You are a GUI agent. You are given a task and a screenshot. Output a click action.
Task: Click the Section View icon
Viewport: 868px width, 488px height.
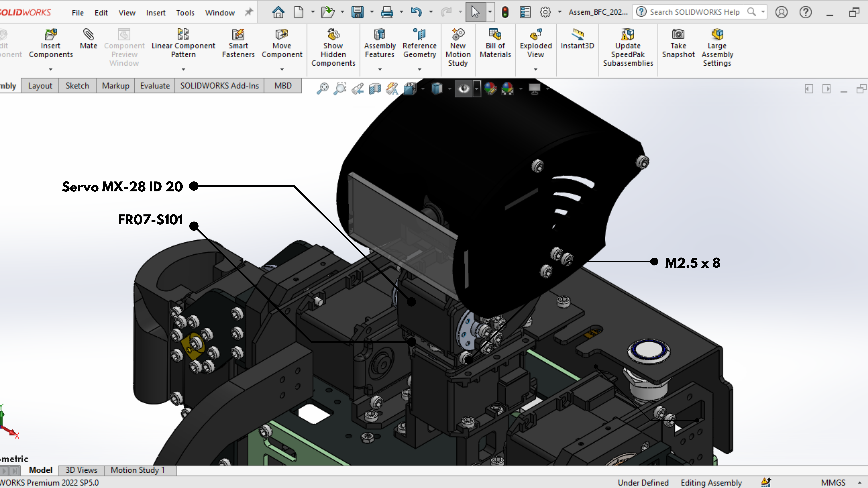375,89
